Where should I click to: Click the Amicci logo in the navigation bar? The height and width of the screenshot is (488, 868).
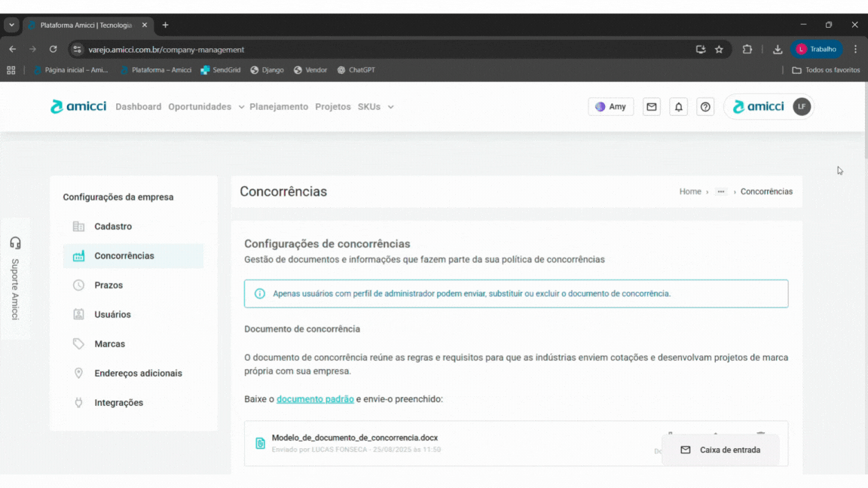78,106
